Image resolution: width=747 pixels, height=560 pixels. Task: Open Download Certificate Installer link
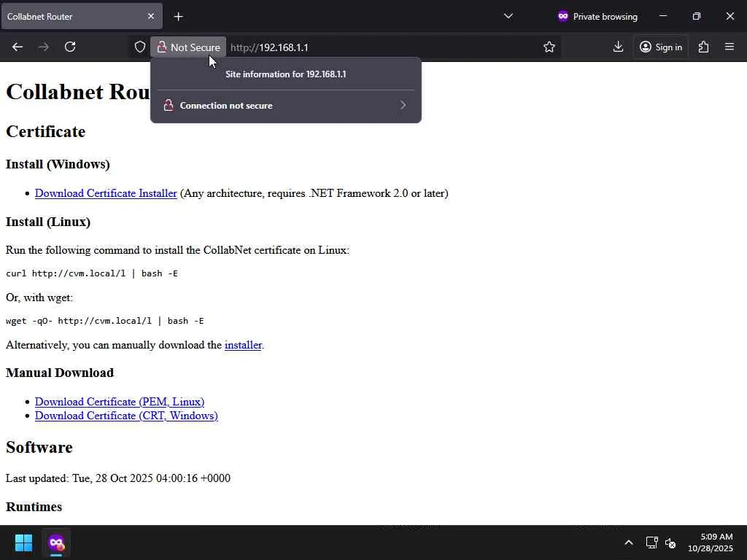tap(106, 192)
